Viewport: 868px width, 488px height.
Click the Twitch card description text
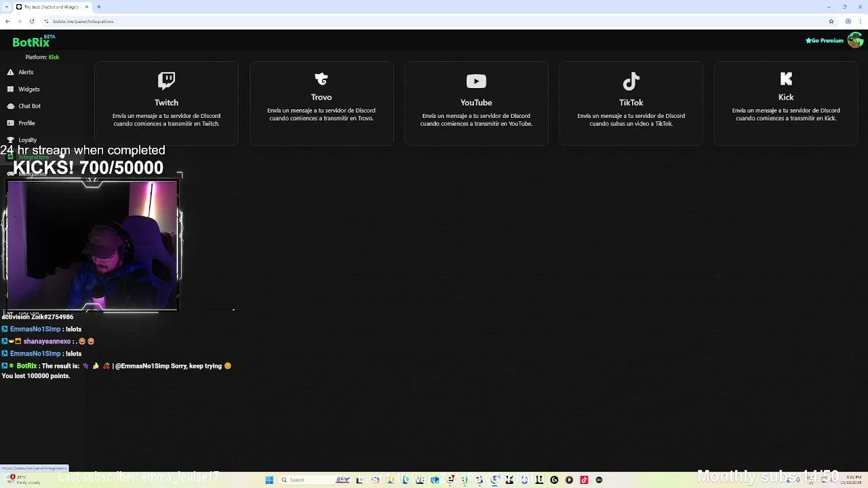point(166,120)
